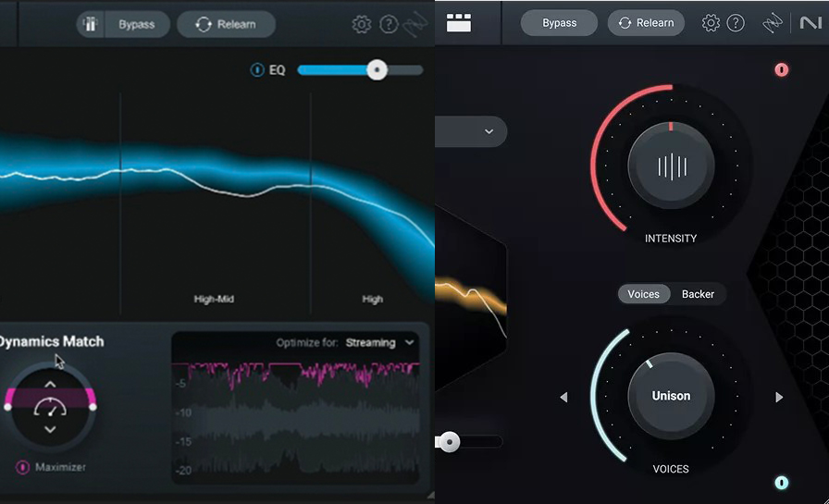Click the Dynamics Match heading

point(51,341)
